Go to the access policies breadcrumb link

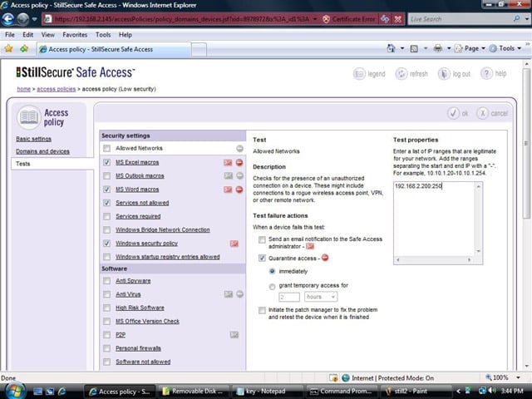(57, 89)
